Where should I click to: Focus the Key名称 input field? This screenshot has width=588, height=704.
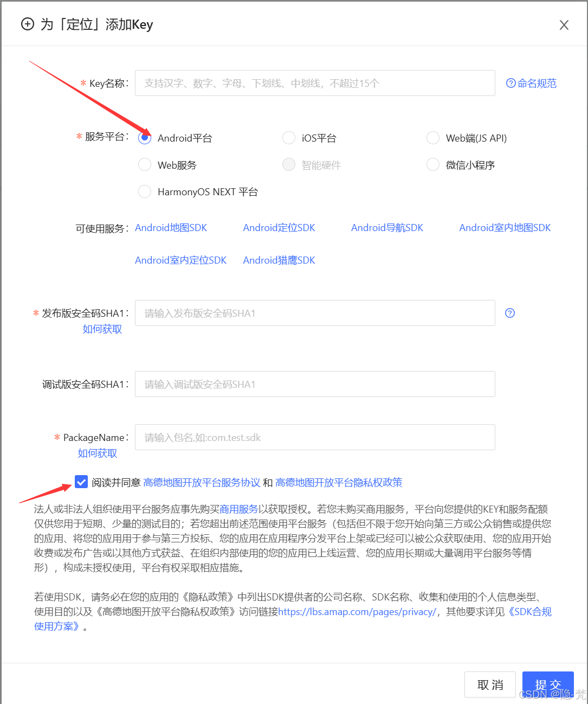315,83
